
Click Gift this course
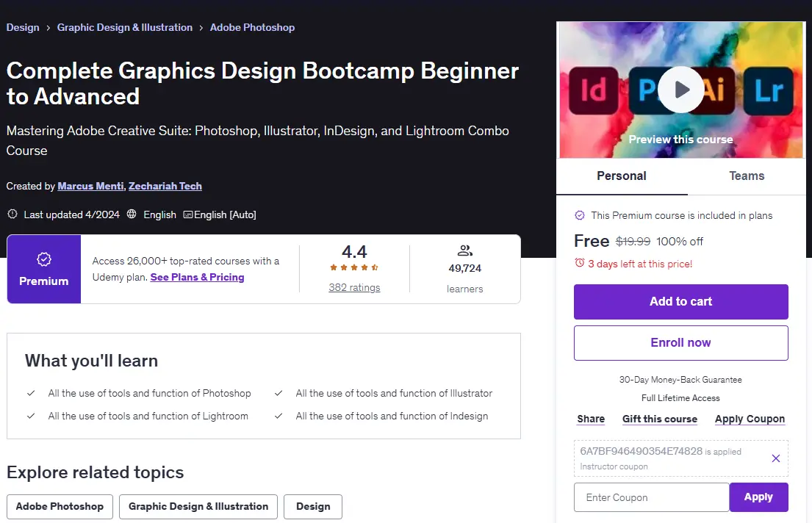pos(660,419)
